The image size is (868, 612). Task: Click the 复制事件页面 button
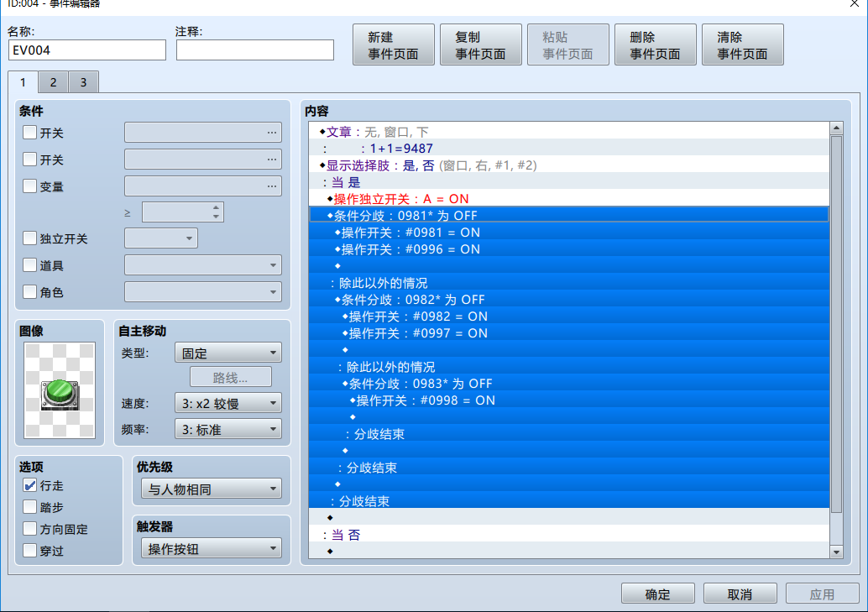481,44
